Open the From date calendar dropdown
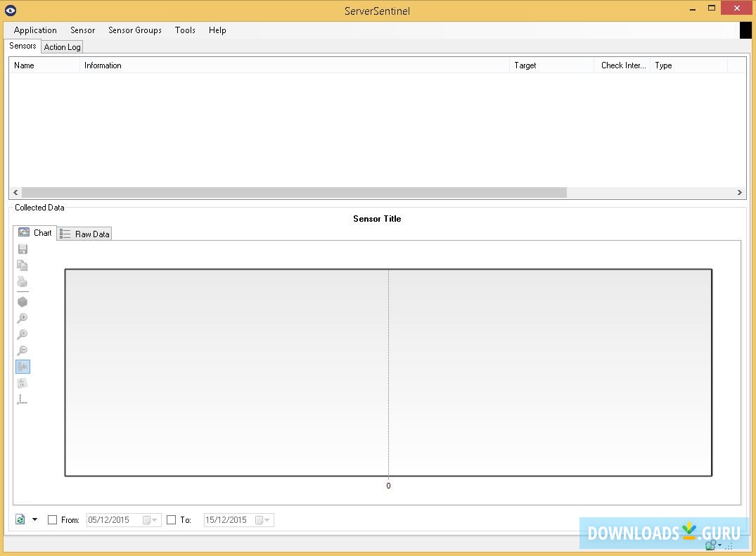756x556 pixels. (x=150, y=520)
